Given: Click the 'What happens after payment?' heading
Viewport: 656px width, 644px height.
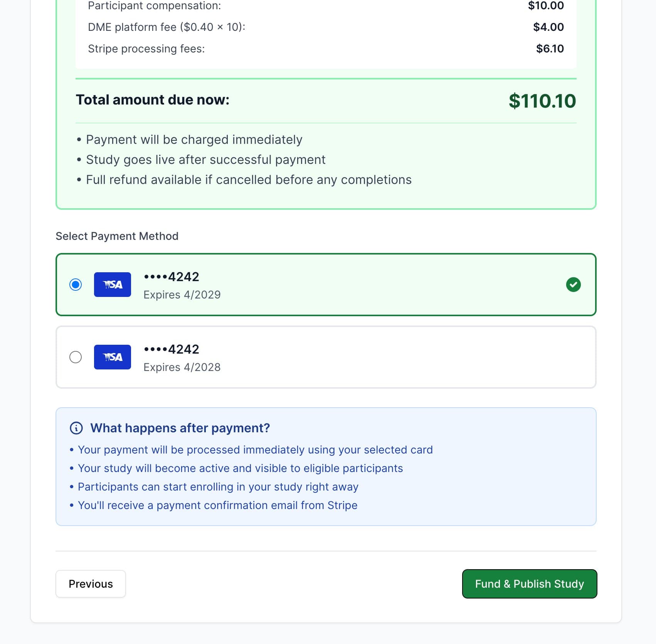Looking at the screenshot, I should point(180,428).
